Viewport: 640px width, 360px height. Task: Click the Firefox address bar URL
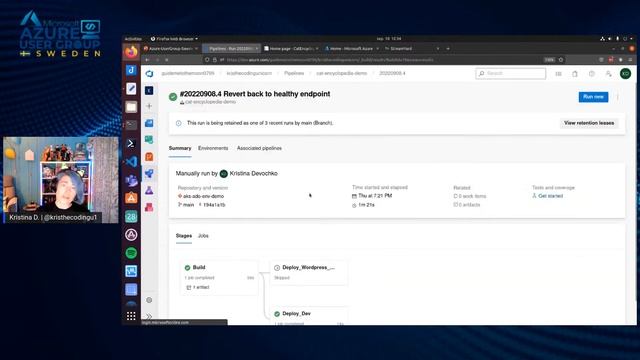pyautogui.click(x=331, y=60)
